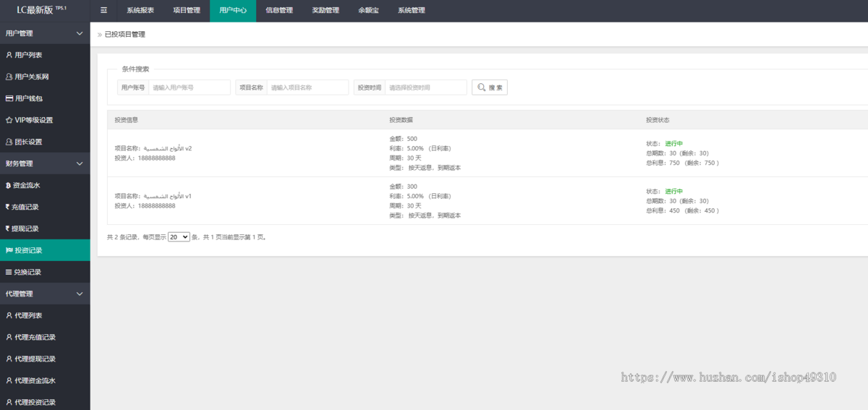The height and width of the screenshot is (410, 868).
Task: Collapse the 用户管理 sidebar section
Action: 80,33
